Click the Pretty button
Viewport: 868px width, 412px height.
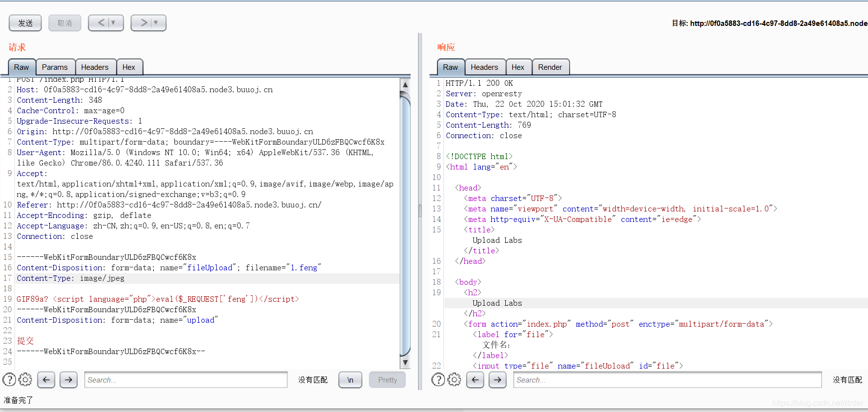click(x=388, y=380)
